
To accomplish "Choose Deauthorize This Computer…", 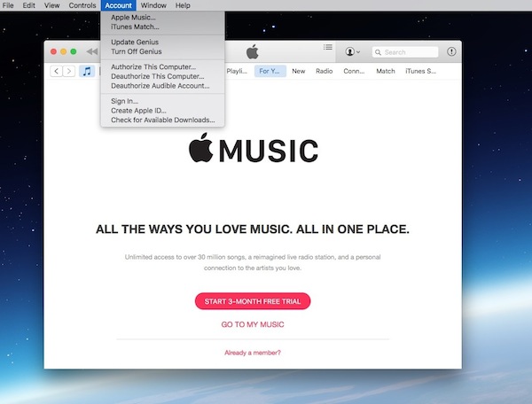I will coord(163,76).
